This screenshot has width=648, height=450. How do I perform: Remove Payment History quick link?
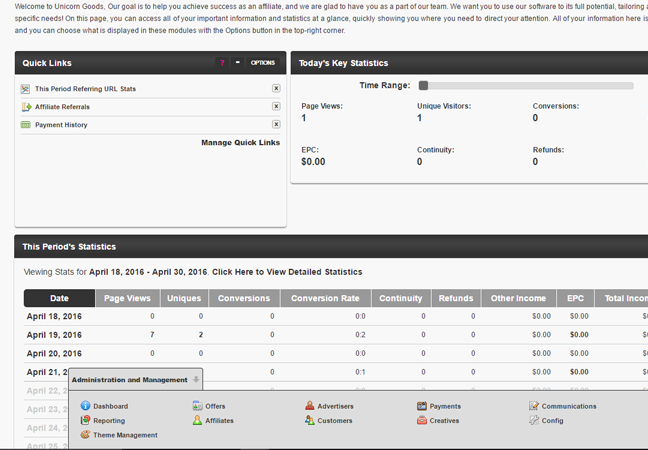(x=276, y=124)
